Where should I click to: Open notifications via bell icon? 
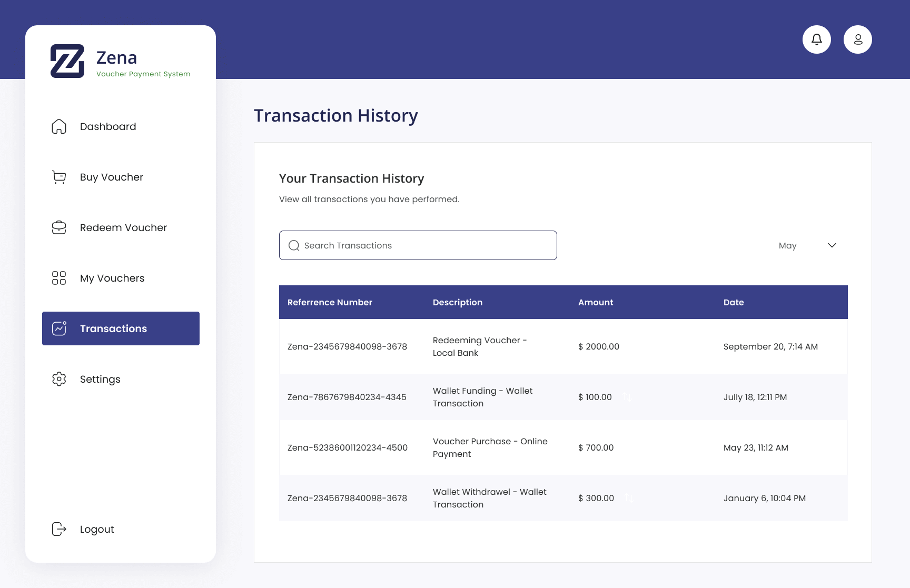coord(817,39)
